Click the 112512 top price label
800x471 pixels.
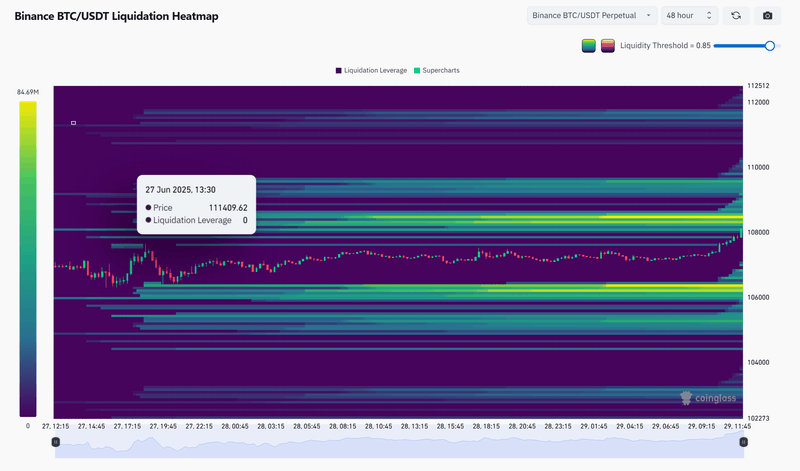[x=758, y=86]
